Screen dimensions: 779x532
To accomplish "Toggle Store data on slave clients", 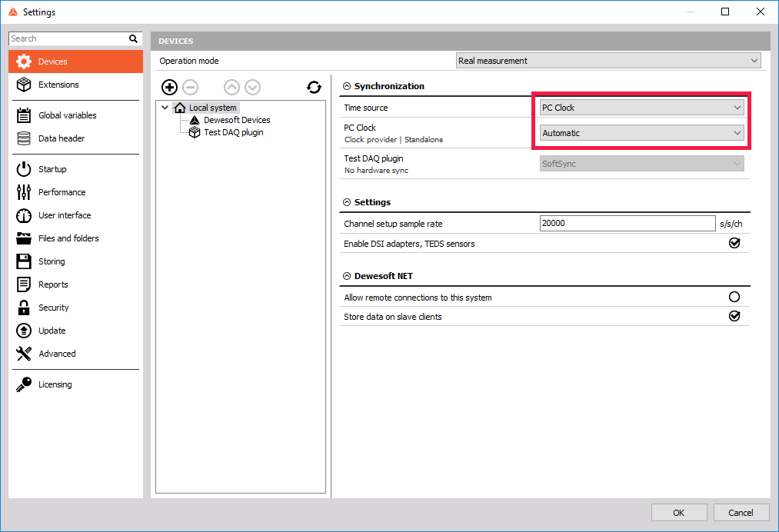I will click(734, 316).
